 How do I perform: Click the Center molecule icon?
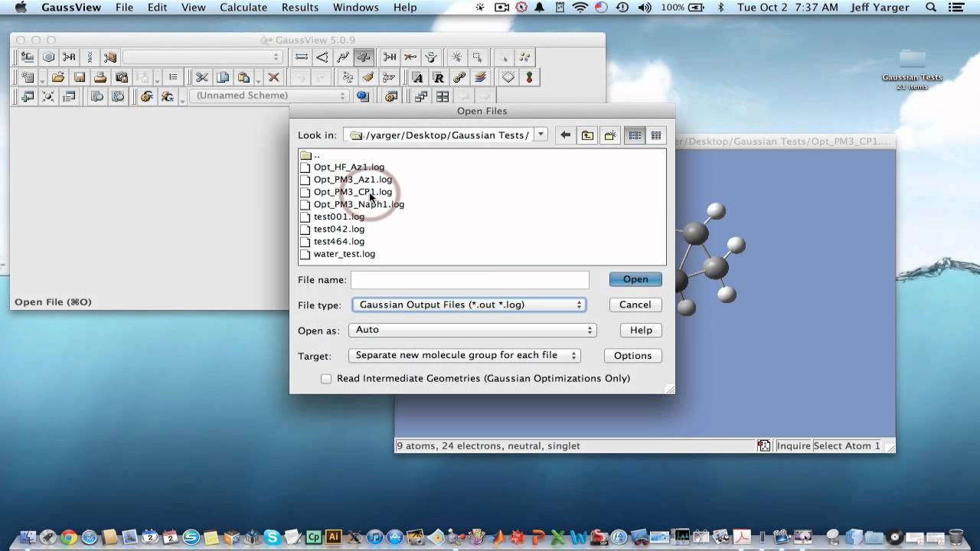click(x=48, y=96)
